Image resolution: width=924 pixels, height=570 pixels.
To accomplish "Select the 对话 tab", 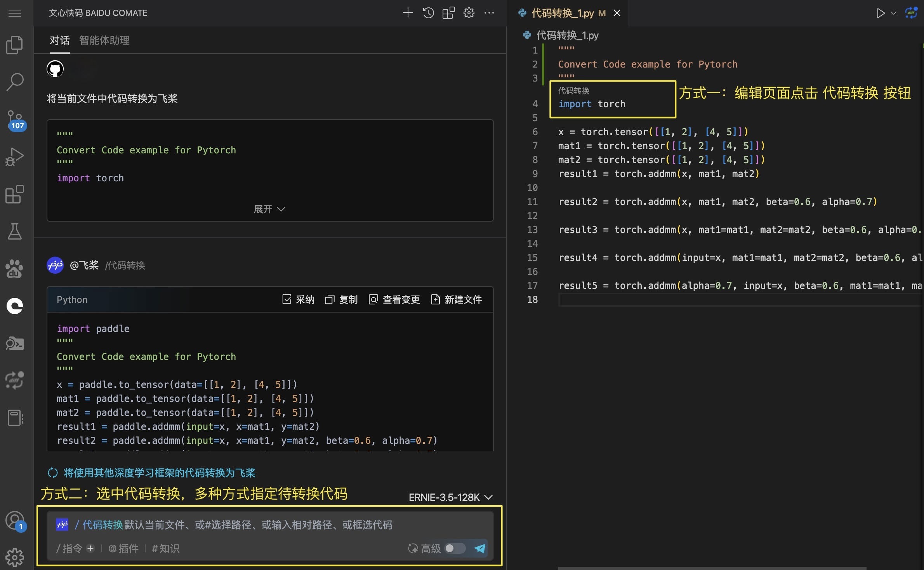I will (59, 40).
